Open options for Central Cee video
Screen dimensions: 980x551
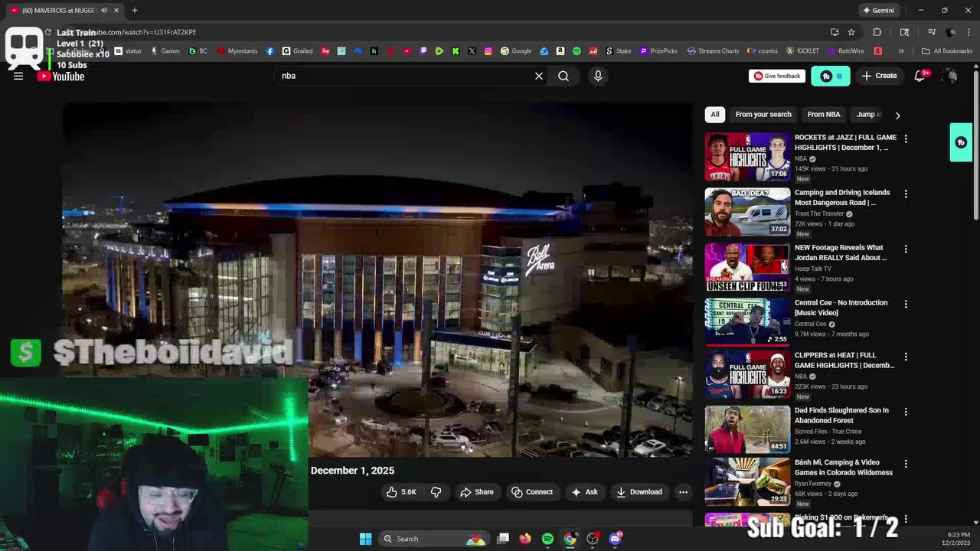pyautogui.click(x=906, y=304)
